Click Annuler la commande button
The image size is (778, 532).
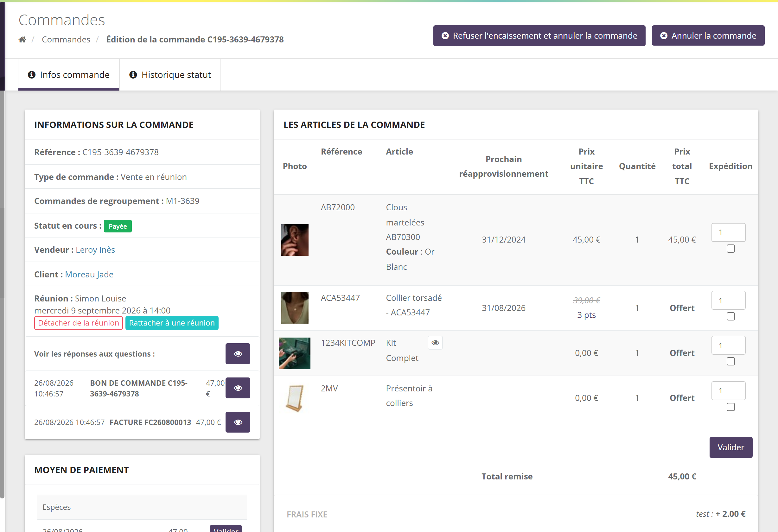tap(708, 35)
